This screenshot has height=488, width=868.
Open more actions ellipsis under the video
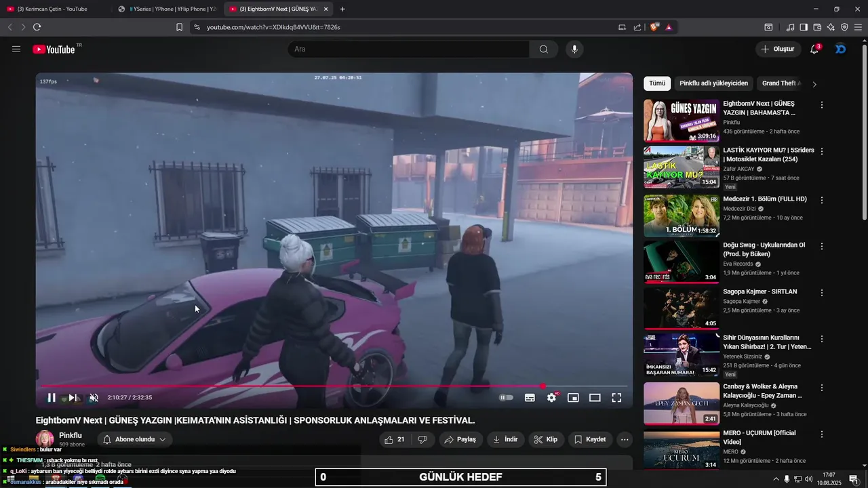[625, 439]
